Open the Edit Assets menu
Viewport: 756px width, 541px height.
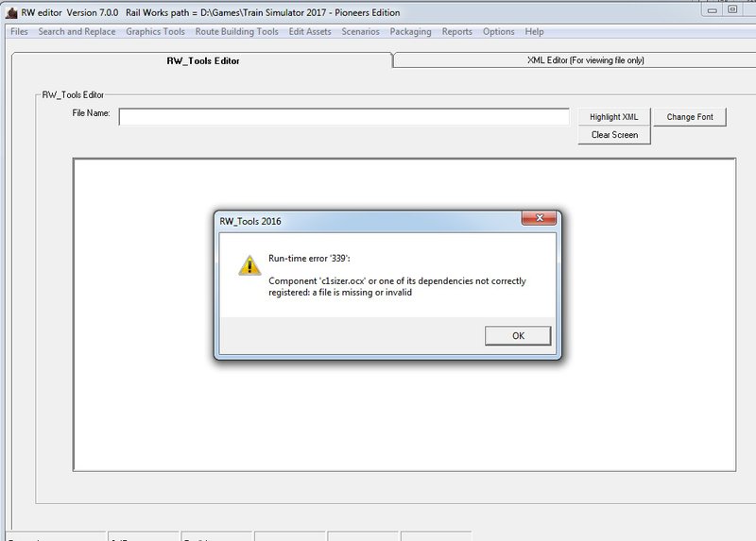(310, 32)
